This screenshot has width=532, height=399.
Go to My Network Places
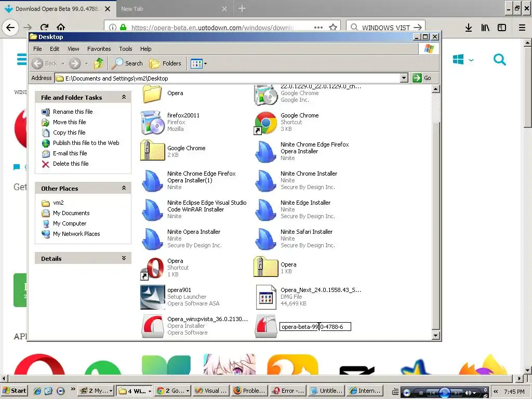pos(76,234)
